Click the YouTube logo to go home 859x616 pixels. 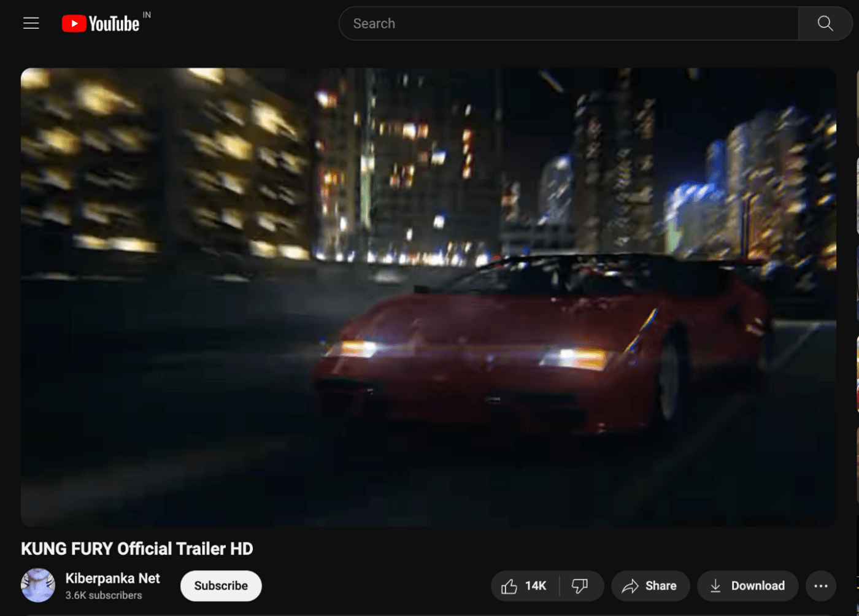[x=101, y=24]
